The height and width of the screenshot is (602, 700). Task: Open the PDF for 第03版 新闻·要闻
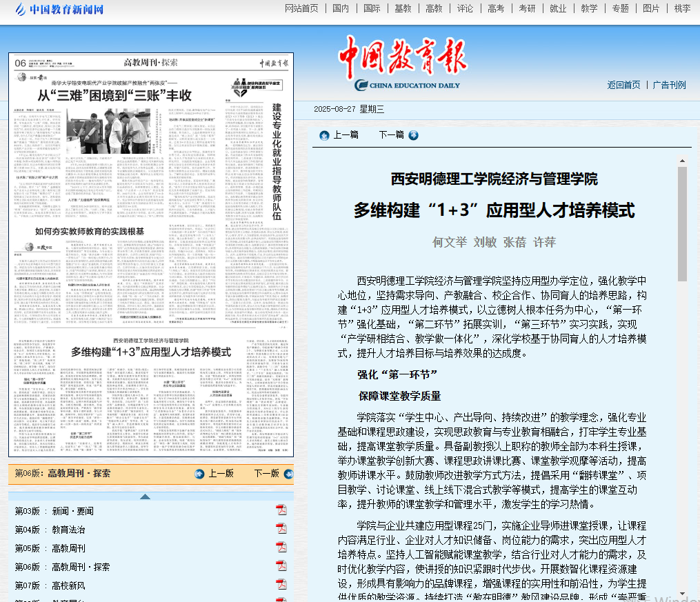coord(281,510)
